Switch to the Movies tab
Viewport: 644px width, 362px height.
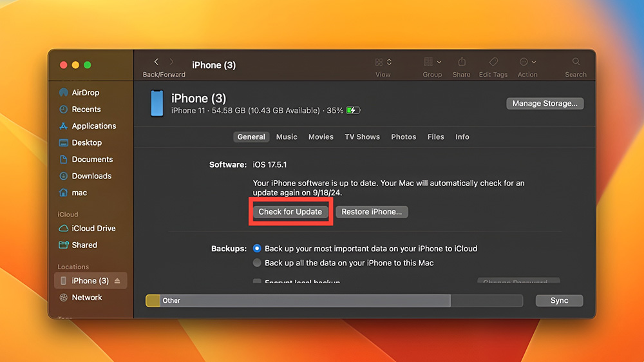[x=321, y=137]
